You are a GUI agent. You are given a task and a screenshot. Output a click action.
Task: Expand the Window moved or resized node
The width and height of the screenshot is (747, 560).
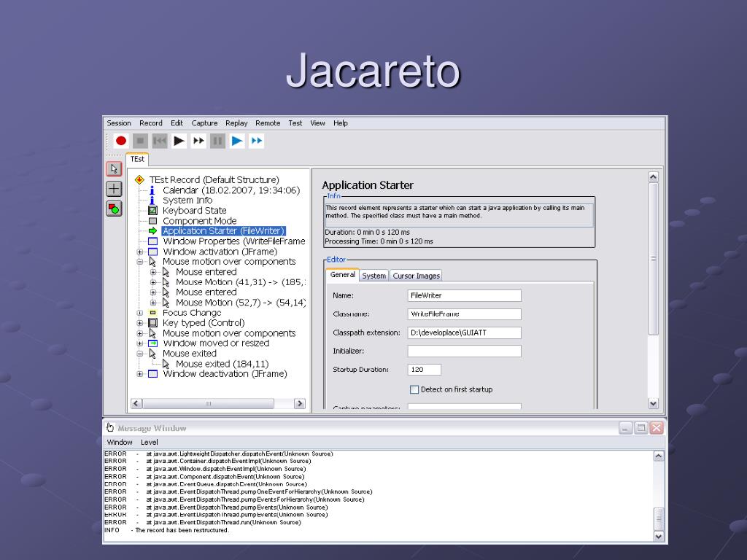pos(139,343)
